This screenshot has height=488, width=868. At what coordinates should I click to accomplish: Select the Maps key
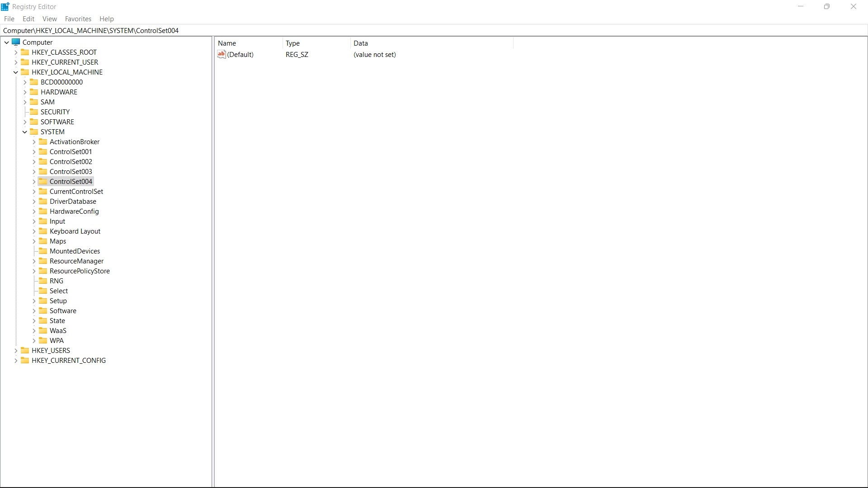(58, 241)
